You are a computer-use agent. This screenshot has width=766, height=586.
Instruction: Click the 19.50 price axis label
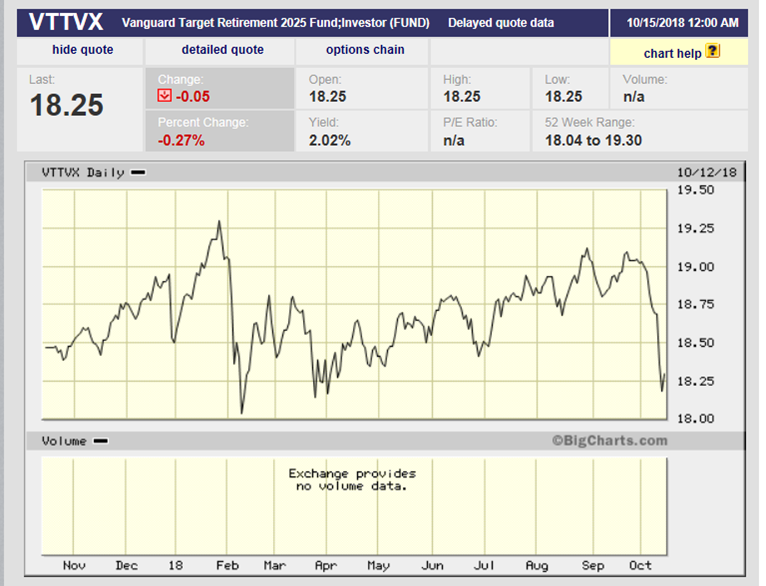(695, 190)
